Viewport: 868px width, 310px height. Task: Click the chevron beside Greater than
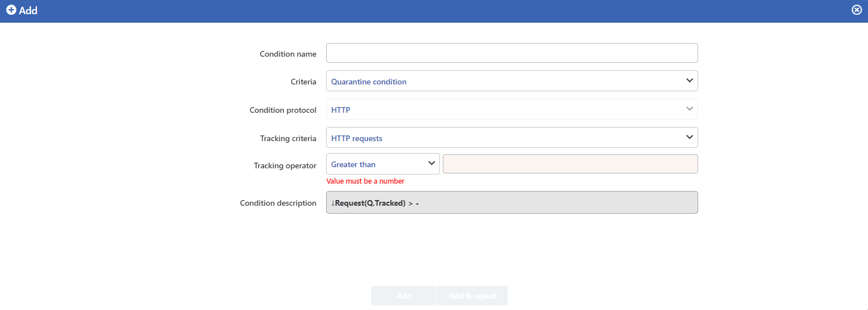[431, 164]
